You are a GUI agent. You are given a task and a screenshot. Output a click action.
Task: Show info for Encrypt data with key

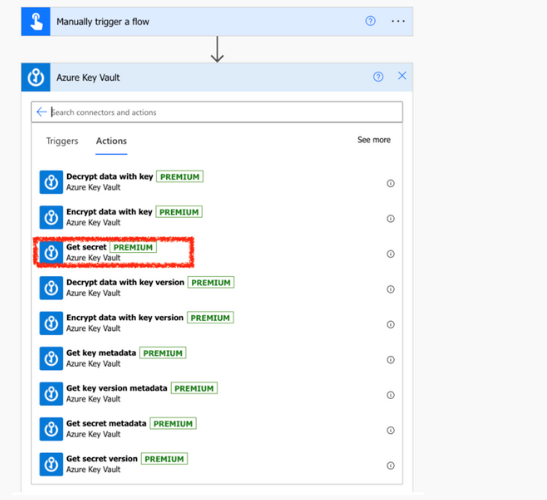click(x=390, y=219)
